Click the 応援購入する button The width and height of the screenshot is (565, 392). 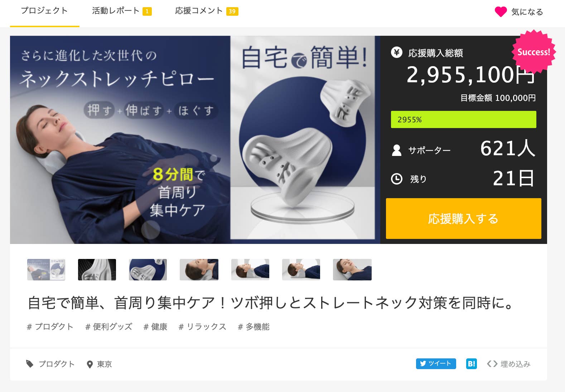click(463, 219)
